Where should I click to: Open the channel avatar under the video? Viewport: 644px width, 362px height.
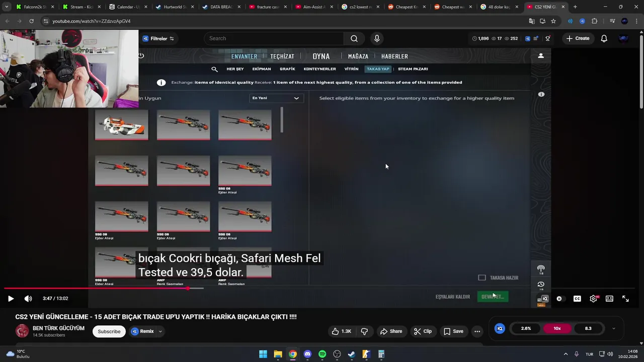[22, 331]
